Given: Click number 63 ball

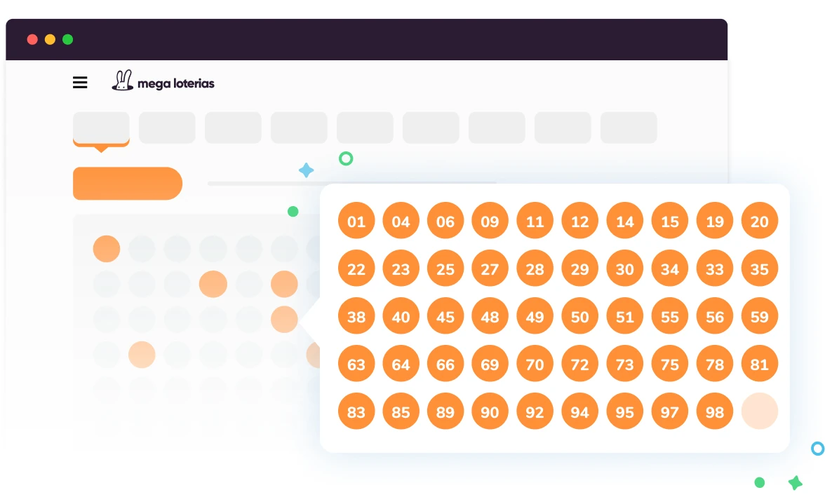Looking at the screenshot, I should (x=356, y=364).
